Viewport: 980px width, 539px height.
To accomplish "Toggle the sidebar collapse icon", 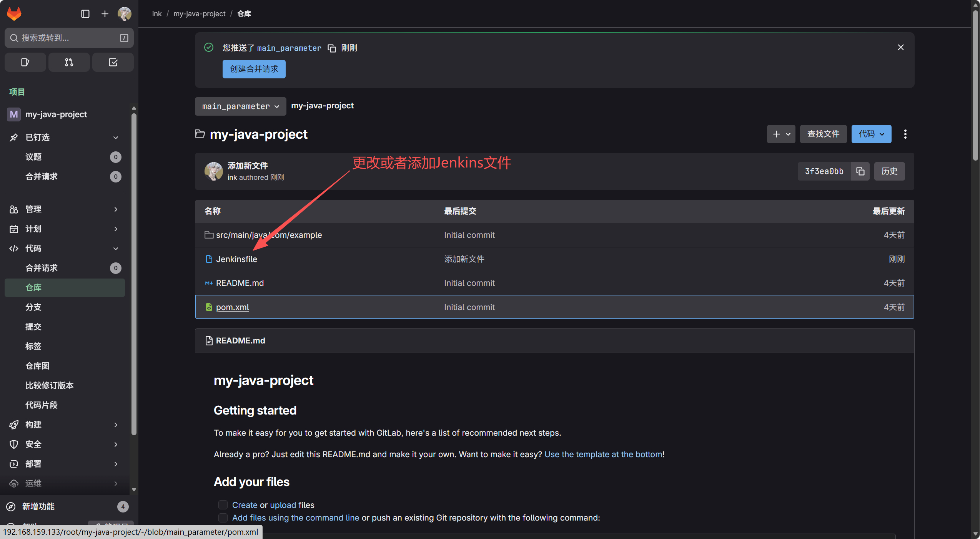I will (85, 14).
